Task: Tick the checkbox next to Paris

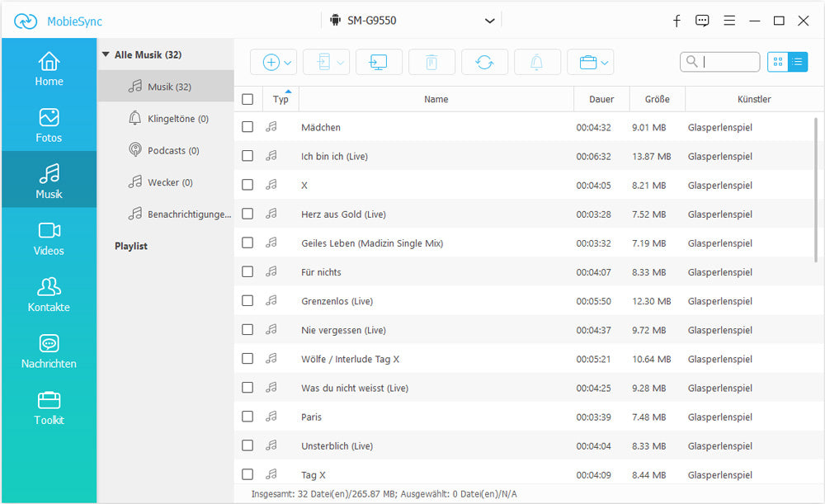Action: (x=247, y=417)
